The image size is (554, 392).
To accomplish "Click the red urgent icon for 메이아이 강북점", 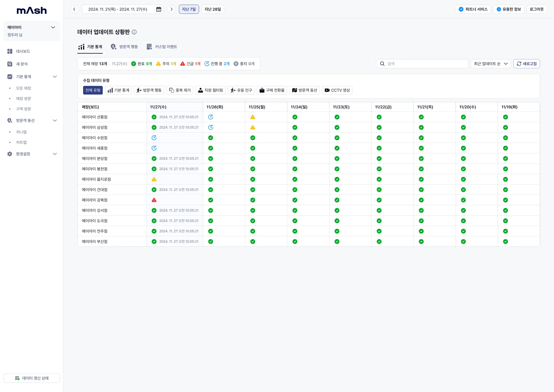I will click(x=154, y=200).
